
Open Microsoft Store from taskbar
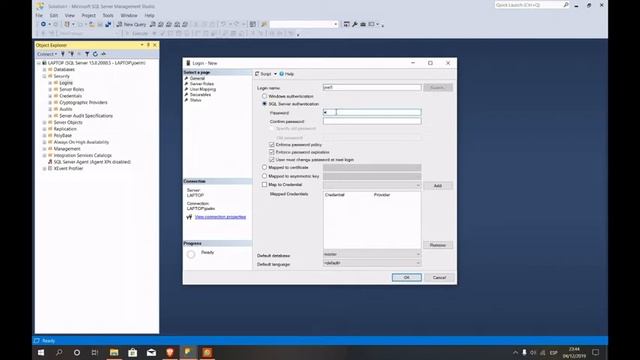(x=133, y=352)
